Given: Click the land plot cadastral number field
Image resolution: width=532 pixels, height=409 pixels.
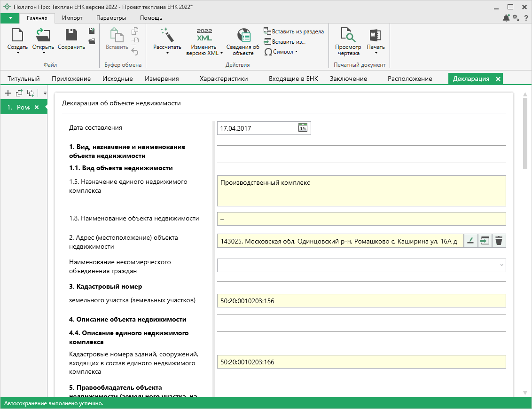Looking at the screenshot, I should point(361,301).
